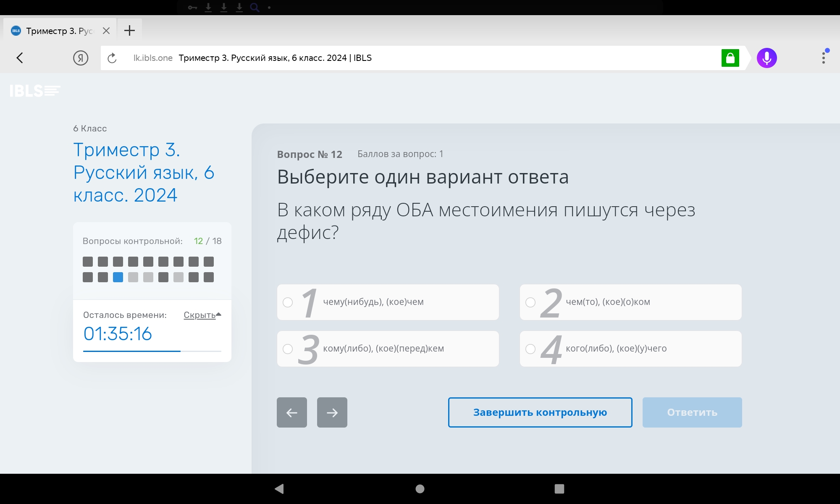Viewport: 840px width, 504px height.
Task: Choose answer 4 кого(либо), (кое)(у)чего
Action: 631,349
